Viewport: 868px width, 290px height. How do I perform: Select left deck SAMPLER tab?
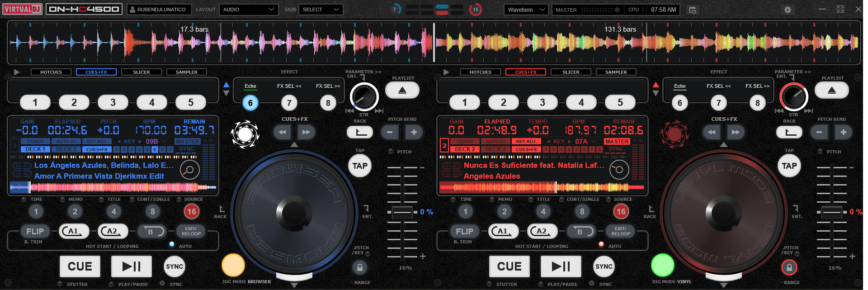187,72
